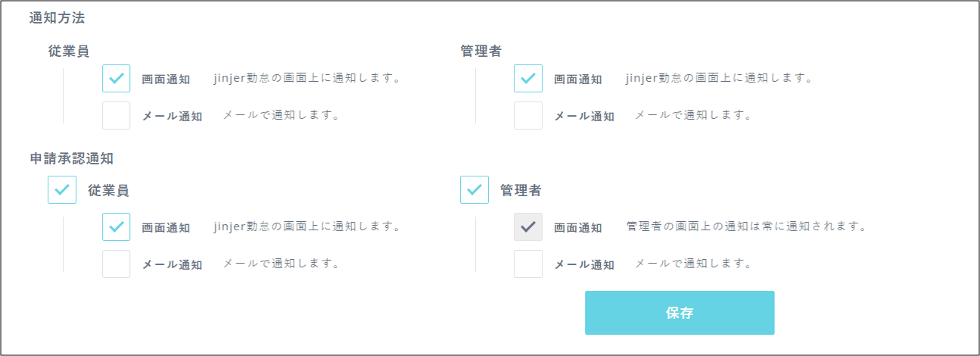980x356 pixels.
Task: Click the 管理者の画面上の通知は常に通知されます description text
Action: coord(745,226)
